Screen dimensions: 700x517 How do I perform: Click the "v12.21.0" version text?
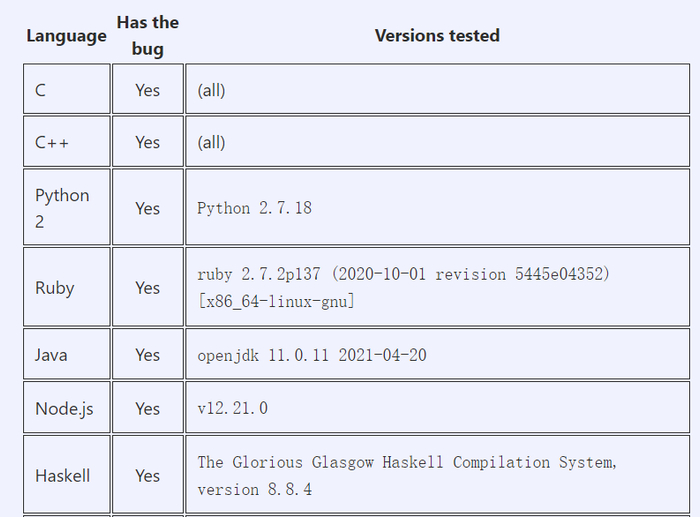232,408
